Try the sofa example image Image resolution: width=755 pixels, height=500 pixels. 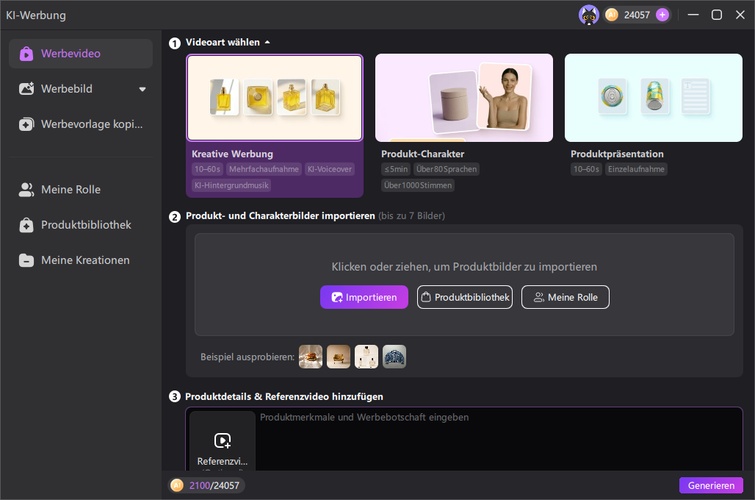(x=338, y=357)
